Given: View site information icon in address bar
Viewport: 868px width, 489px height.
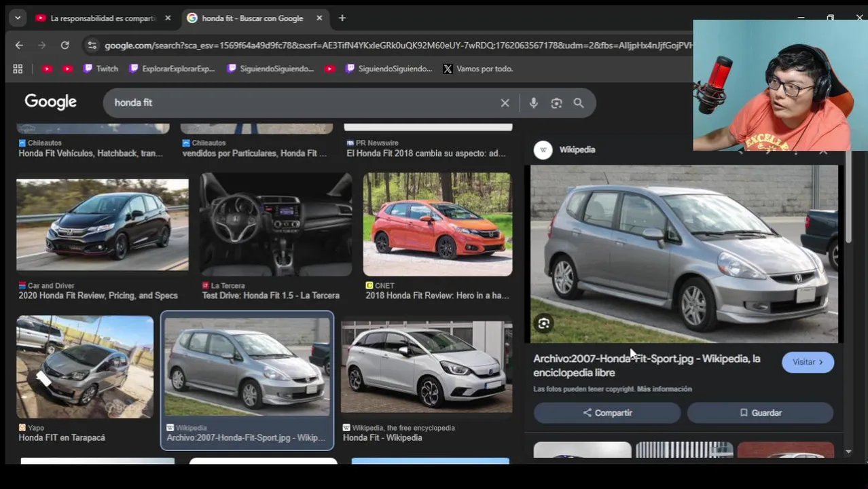Looking at the screenshot, I should pos(92,46).
